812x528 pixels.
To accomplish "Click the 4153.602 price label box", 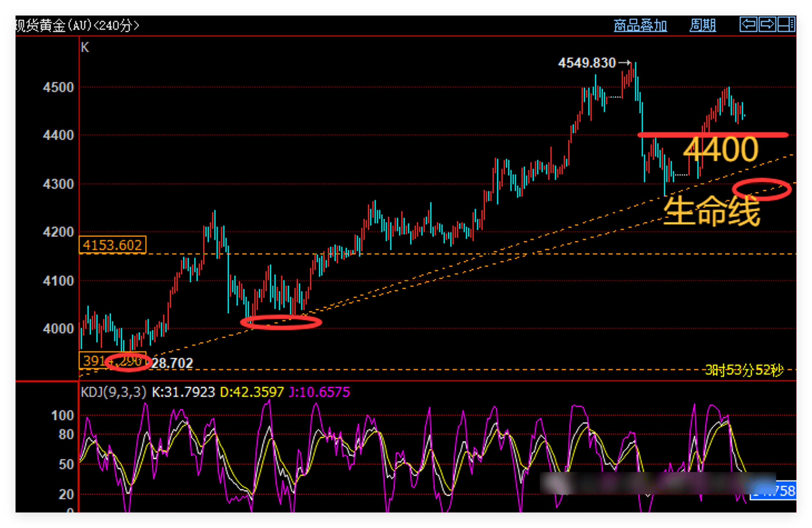I will pyautogui.click(x=112, y=245).
